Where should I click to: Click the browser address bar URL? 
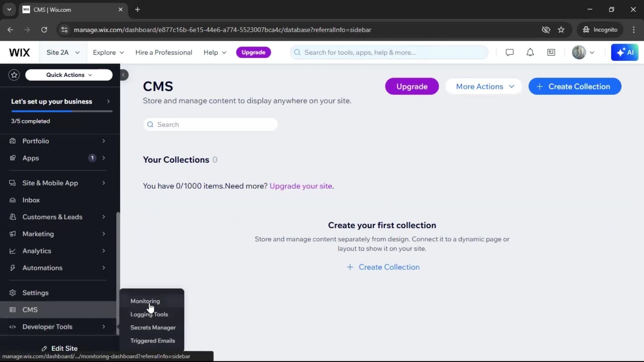(222, 30)
